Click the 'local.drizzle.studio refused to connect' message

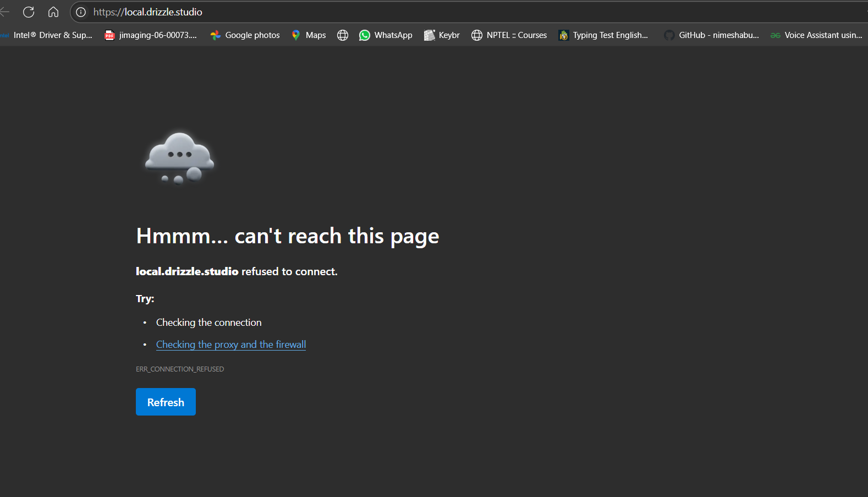coord(237,271)
